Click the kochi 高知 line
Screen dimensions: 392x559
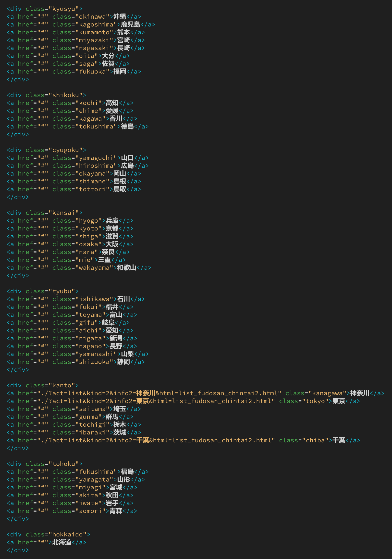pos(70,103)
